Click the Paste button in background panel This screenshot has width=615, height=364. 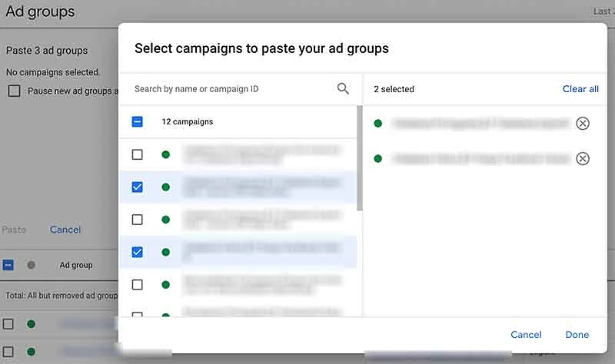pyautogui.click(x=14, y=230)
